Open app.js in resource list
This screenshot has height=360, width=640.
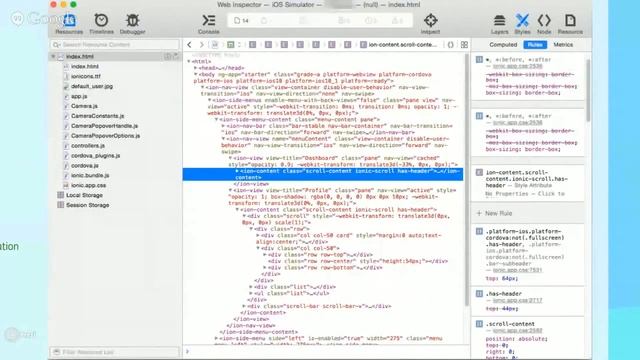pos(79,96)
